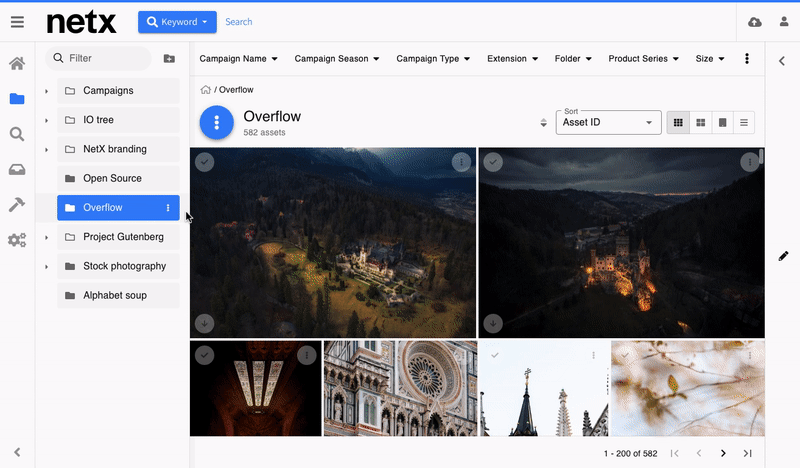Select the Open Source folder
The image size is (800, 468).
118,178
